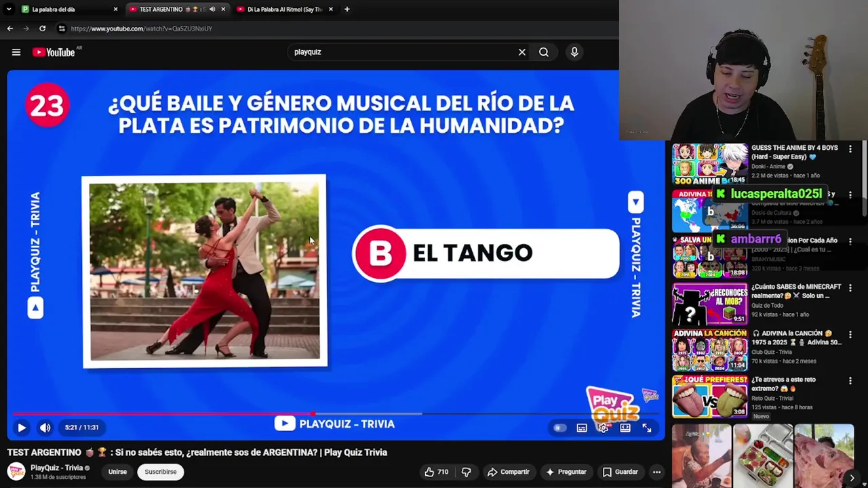Enter fullscreen from the player

[x=647, y=428]
